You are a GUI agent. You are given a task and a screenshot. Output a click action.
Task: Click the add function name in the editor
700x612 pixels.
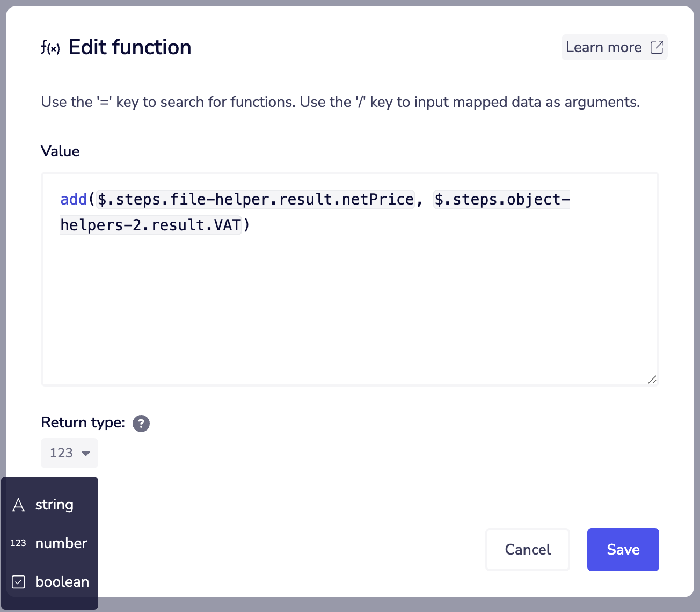[x=74, y=199]
